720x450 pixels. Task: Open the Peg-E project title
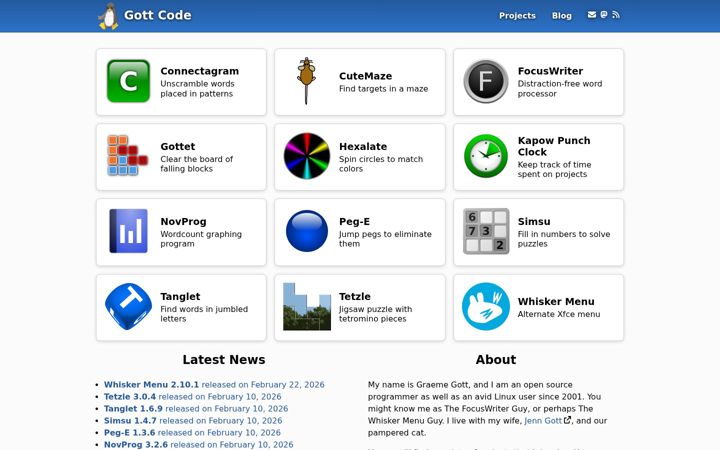354,222
